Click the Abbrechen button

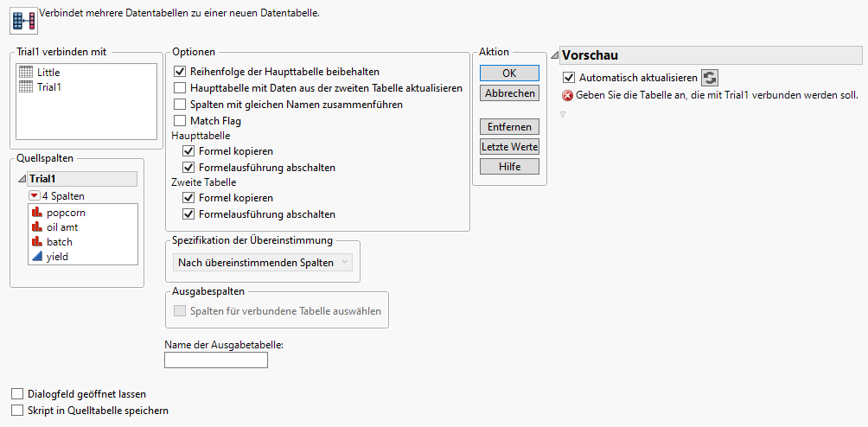point(509,92)
